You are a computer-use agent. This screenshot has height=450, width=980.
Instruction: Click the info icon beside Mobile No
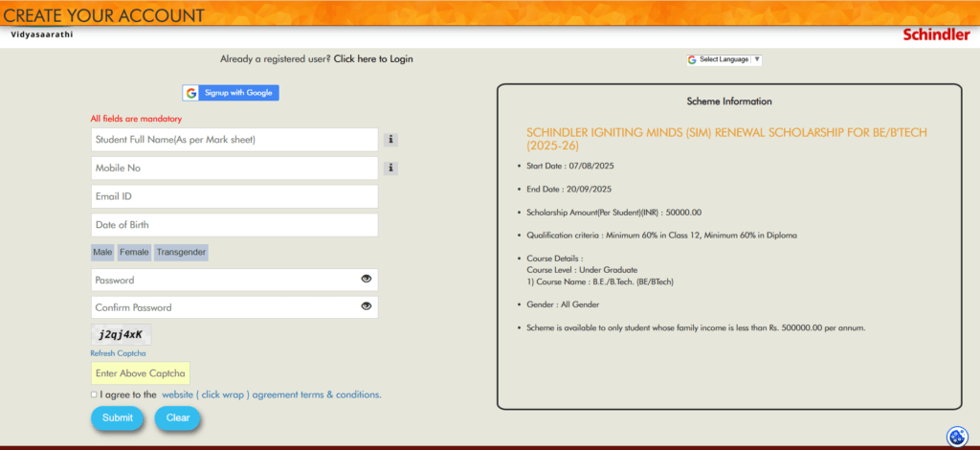pos(390,169)
